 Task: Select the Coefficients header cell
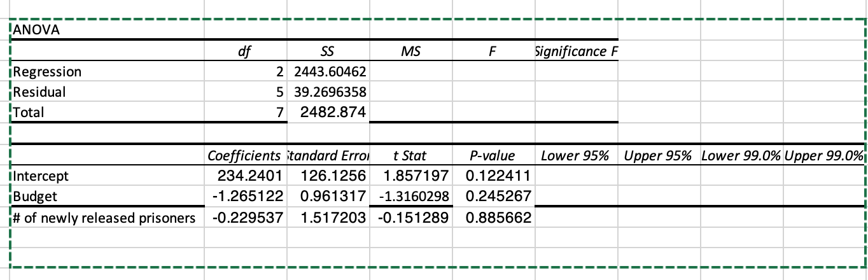click(246, 155)
